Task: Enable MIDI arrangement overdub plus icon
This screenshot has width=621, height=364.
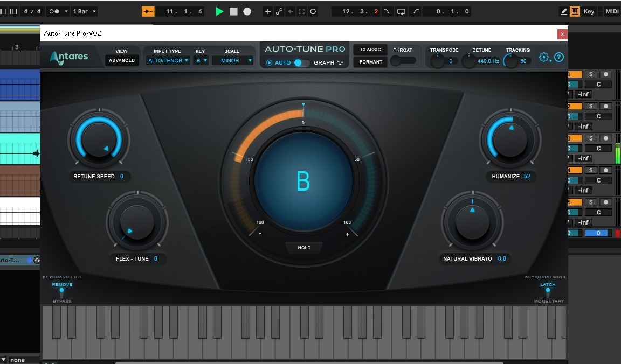Action: coord(268,11)
